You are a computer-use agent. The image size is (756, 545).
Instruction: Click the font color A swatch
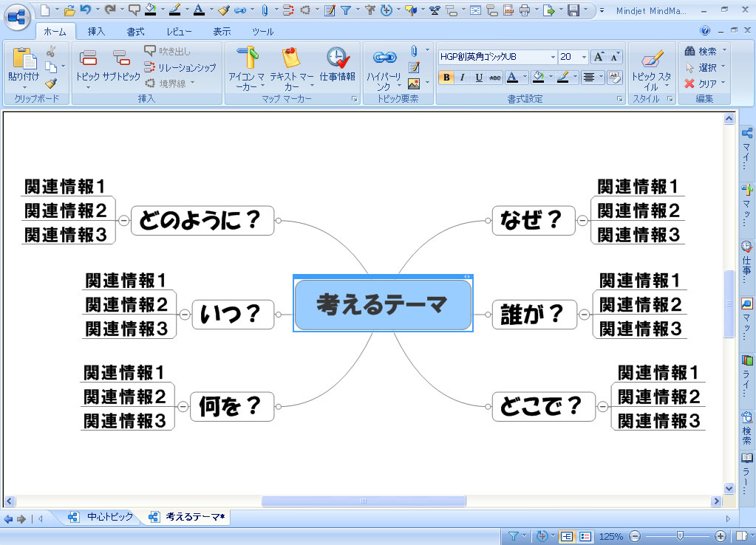(x=513, y=77)
